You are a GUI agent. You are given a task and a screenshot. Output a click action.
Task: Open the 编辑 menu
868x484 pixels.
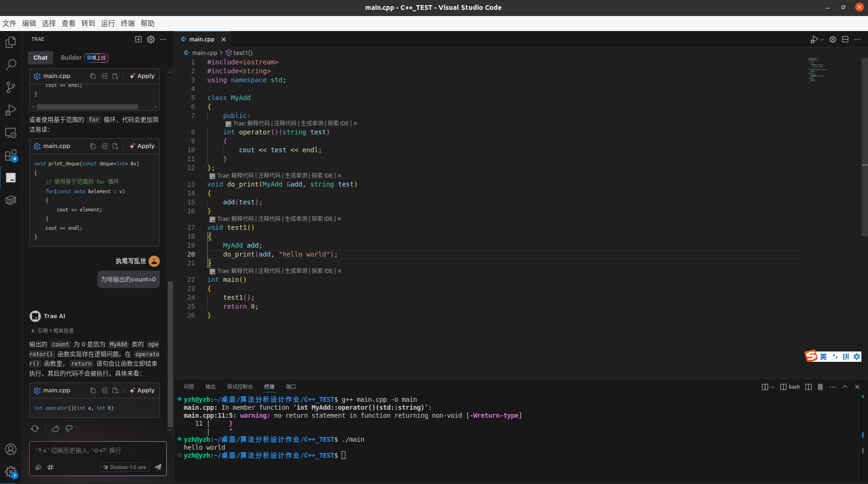(x=29, y=23)
